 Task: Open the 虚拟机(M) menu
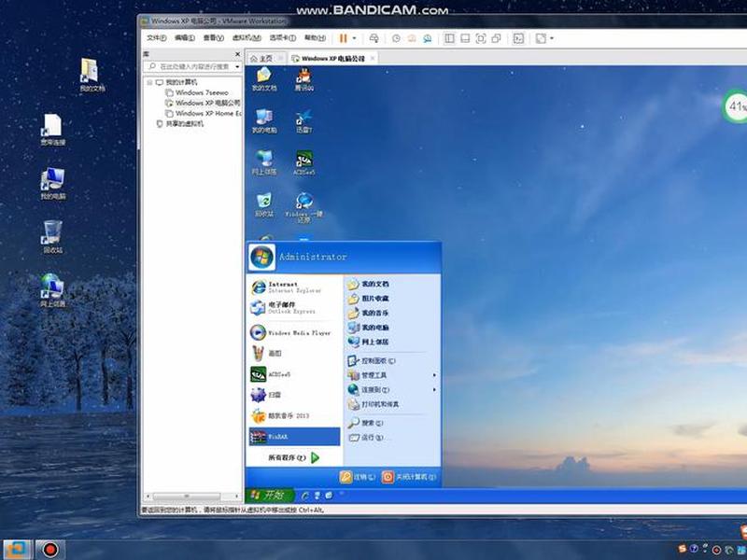[247, 37]
